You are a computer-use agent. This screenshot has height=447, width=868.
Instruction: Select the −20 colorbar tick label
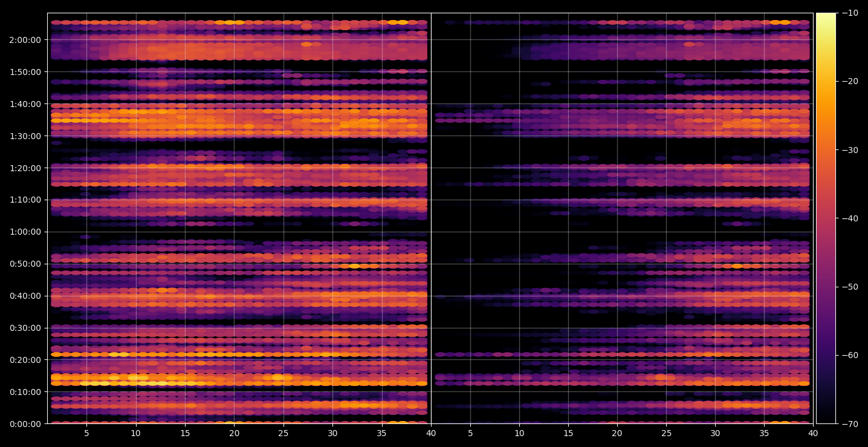coord(850,82)
